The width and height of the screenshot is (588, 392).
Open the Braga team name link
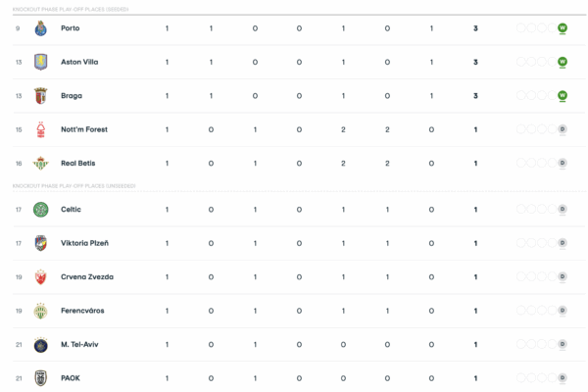[72, 96]
